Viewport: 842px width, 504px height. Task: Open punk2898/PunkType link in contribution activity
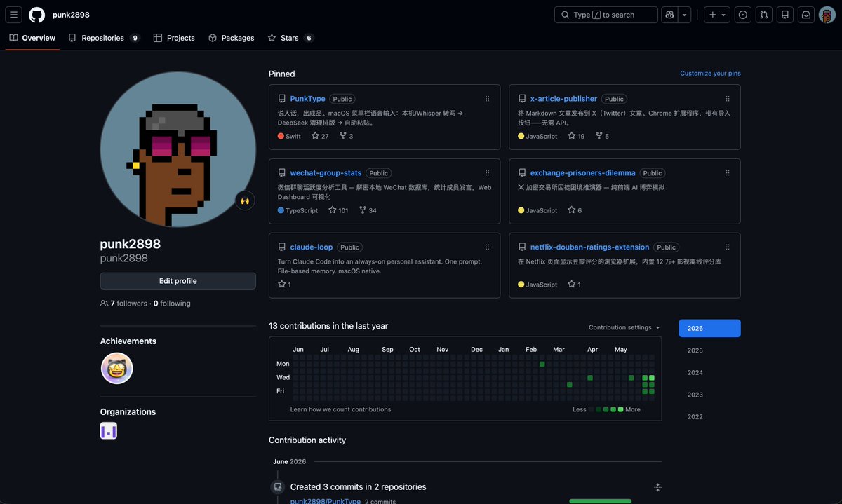point(326,502)
